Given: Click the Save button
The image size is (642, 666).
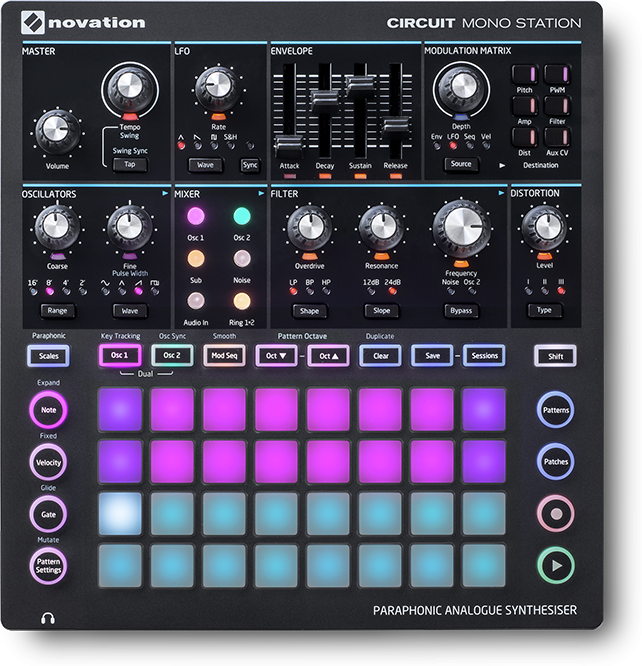Looking at the screenshot, I should pyautogui.click(x=433, y=356).
